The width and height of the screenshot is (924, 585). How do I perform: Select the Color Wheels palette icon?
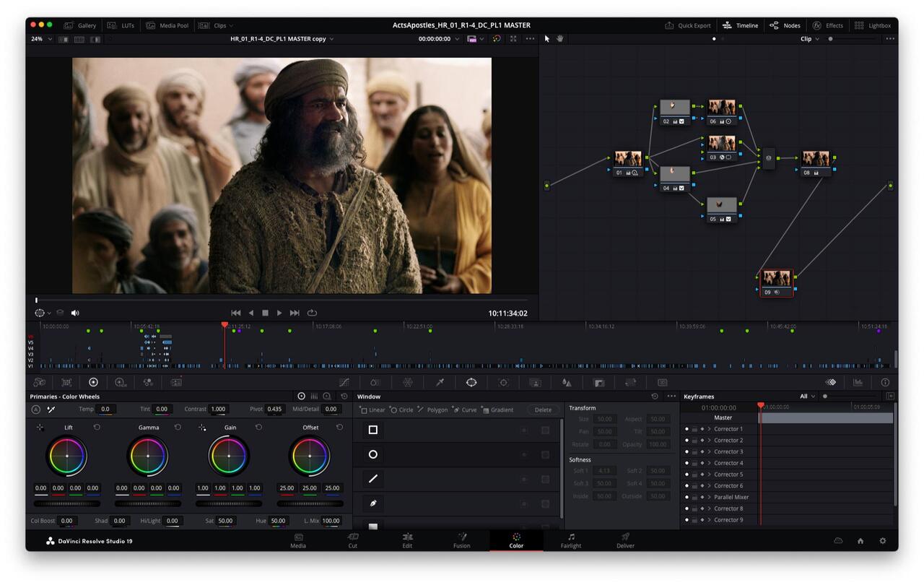point(93,382)
